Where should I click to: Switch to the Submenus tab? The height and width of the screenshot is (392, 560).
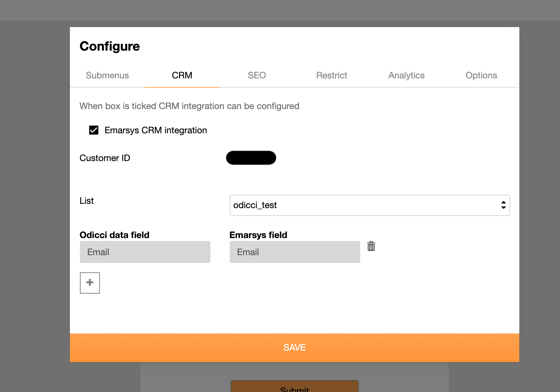click(x=107, y=76)
